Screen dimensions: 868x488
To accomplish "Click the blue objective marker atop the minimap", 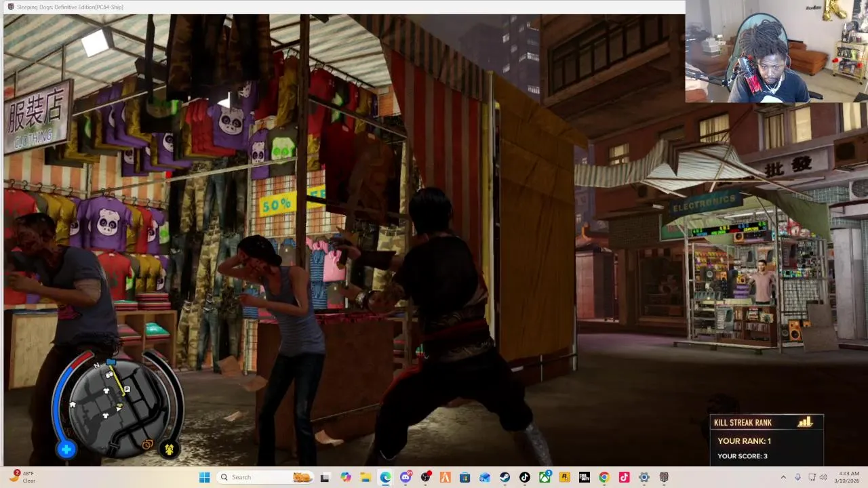I will pyautogui.click(x=111, y=363).
